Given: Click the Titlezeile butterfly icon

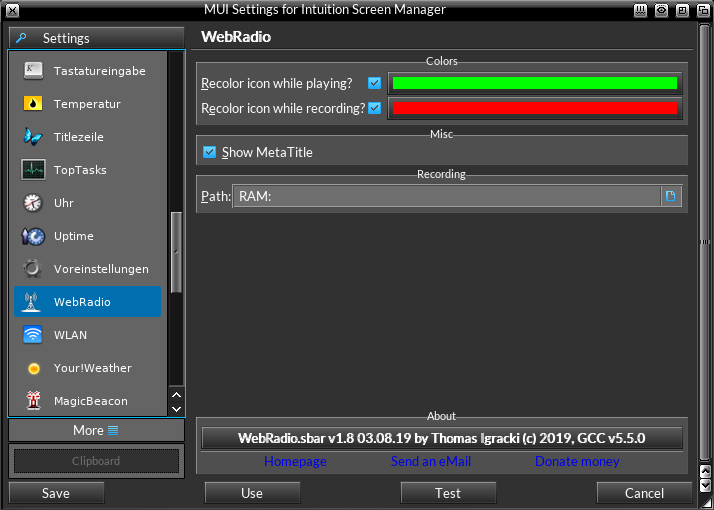Looking at the screenshot, I should (x=33, y=137).
